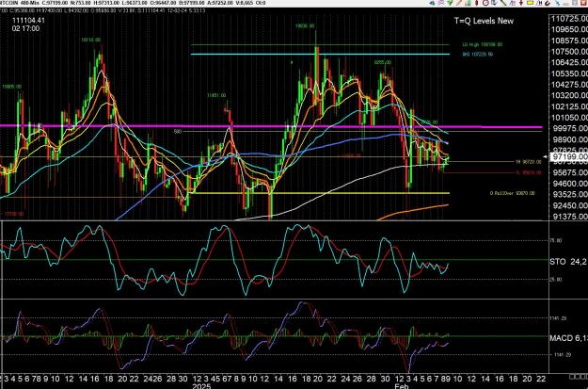This screenshot has width=588, height=389.
Task: Select the yellow text label tool
Action: pos(530,3)
